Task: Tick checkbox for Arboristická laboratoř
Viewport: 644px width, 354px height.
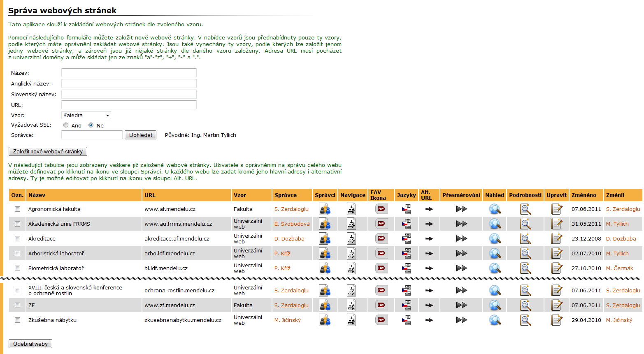Action: [17, 254]
